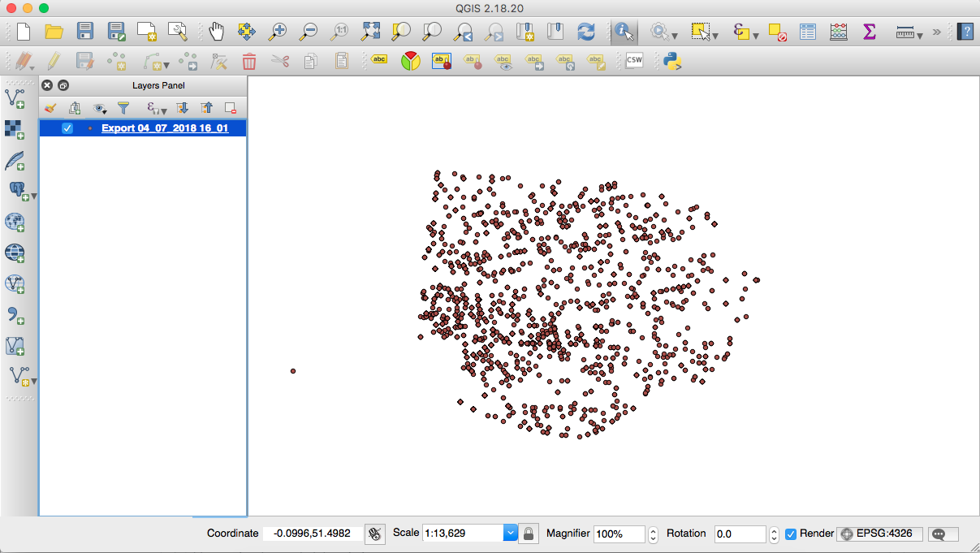Open diagram options
The width and height of the screenshot is (980, 553).
pyautogui.click(x=411, y=61)
